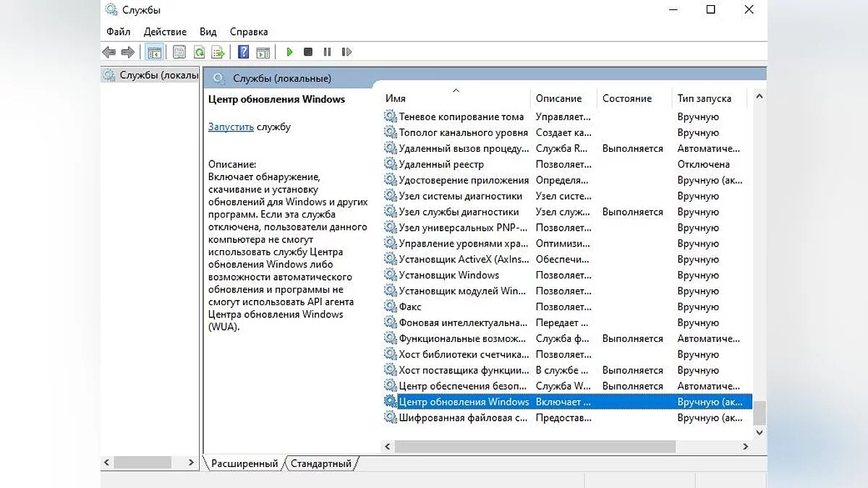
Task: Select the Факс service row
Action: [x=410, y=307]
